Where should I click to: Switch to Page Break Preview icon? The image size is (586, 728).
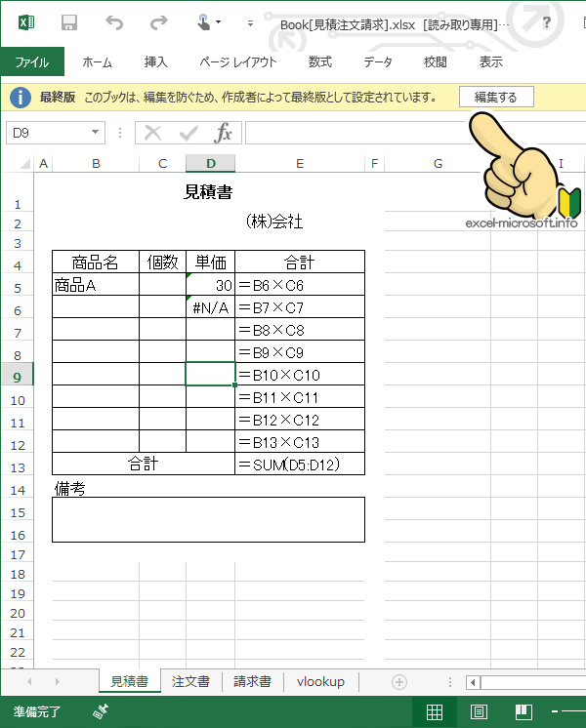(x=523, y=711)
